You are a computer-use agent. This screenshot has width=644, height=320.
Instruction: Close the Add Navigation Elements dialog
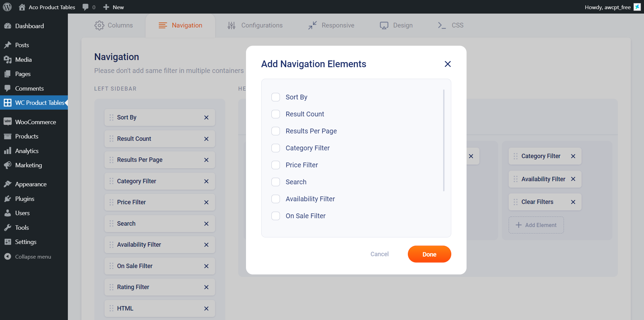pos(448,64)
